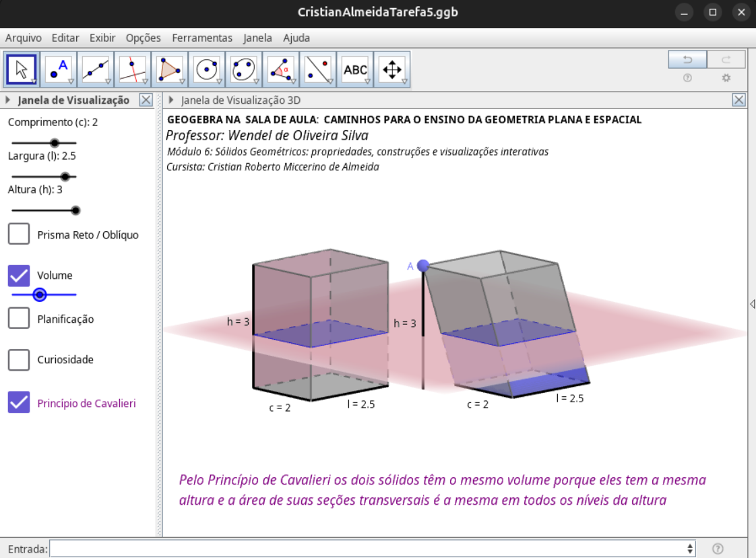The width and height of the screenshot is (756, 558).
Task: Choose the Line through two points tool
Action: 96,69
